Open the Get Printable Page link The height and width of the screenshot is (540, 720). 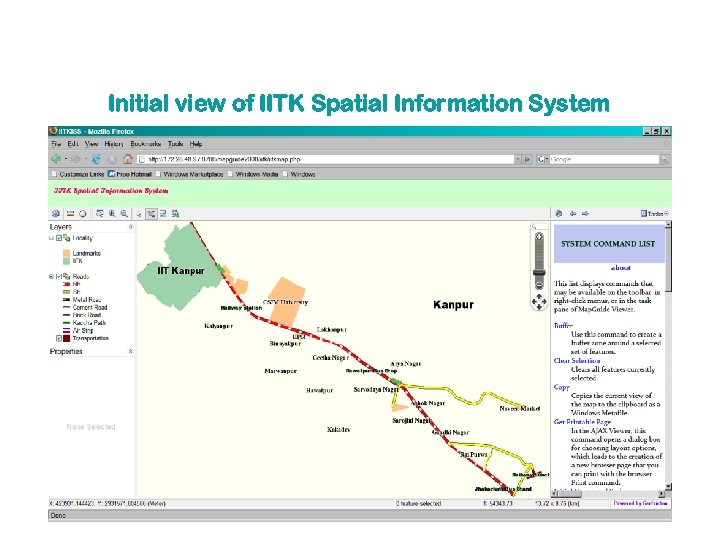point(582,422)
